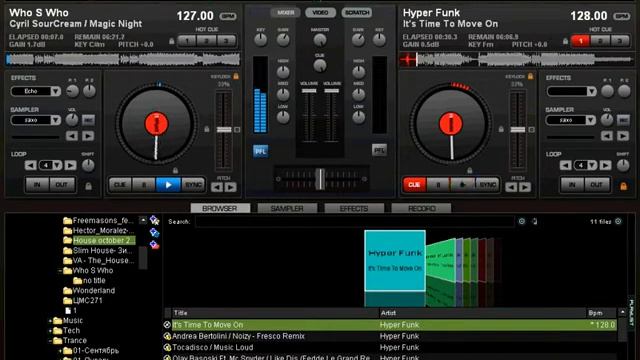The height and width of the screenshot is (360, 640).
Task: Double loop length on left deck
Action: pyautogui.click(x=71, y=165)
